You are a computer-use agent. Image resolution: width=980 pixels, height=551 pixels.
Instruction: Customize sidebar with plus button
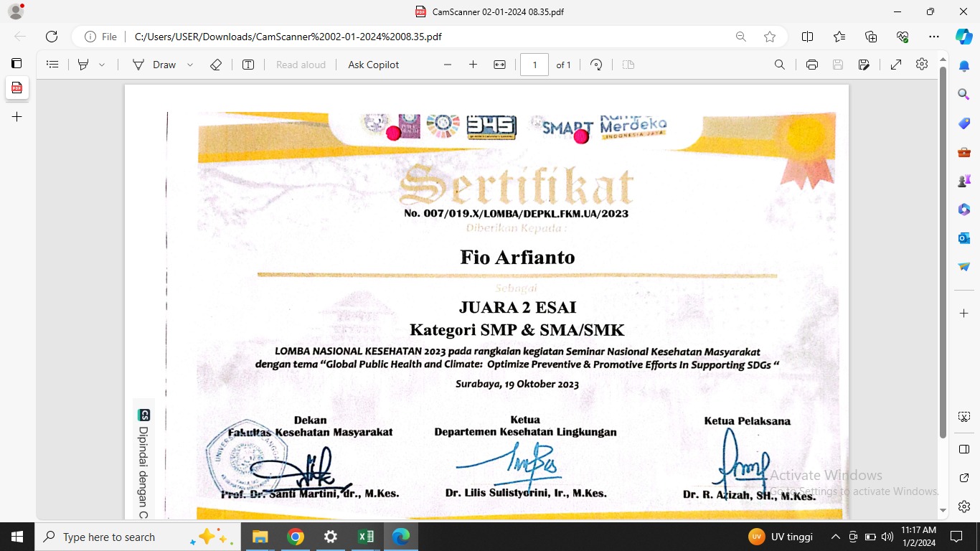click(964, 314)
